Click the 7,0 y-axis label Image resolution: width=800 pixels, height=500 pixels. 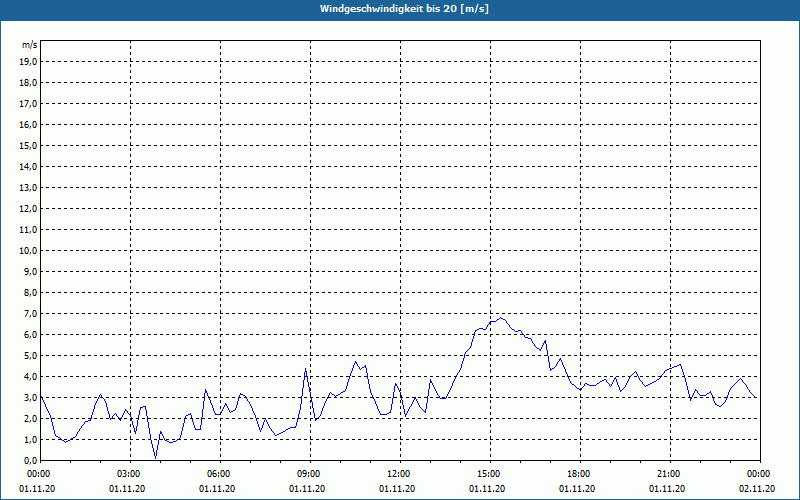coord(31,314)
